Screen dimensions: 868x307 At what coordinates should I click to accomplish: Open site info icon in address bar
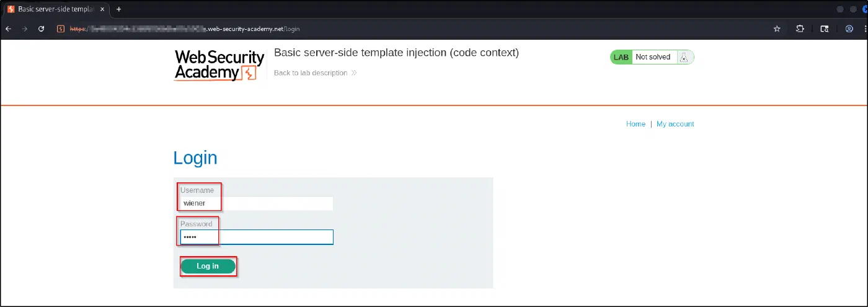pos(60,29)
